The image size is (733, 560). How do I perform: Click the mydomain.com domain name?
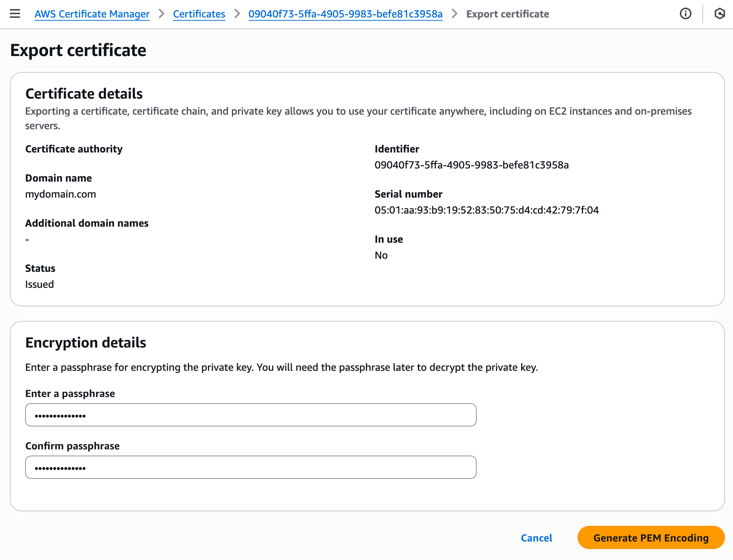(x=60, y=194)
